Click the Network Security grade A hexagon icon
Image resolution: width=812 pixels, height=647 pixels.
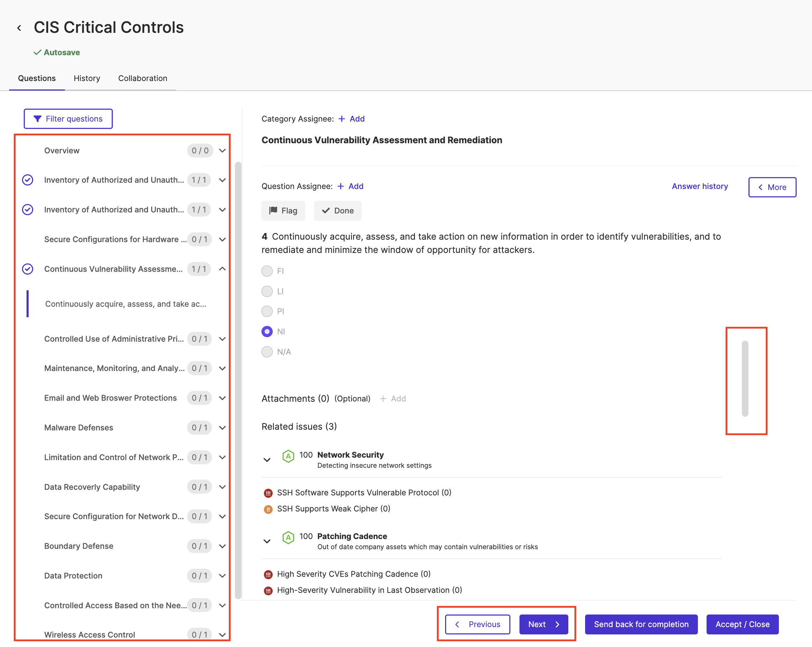pos(288,456)
